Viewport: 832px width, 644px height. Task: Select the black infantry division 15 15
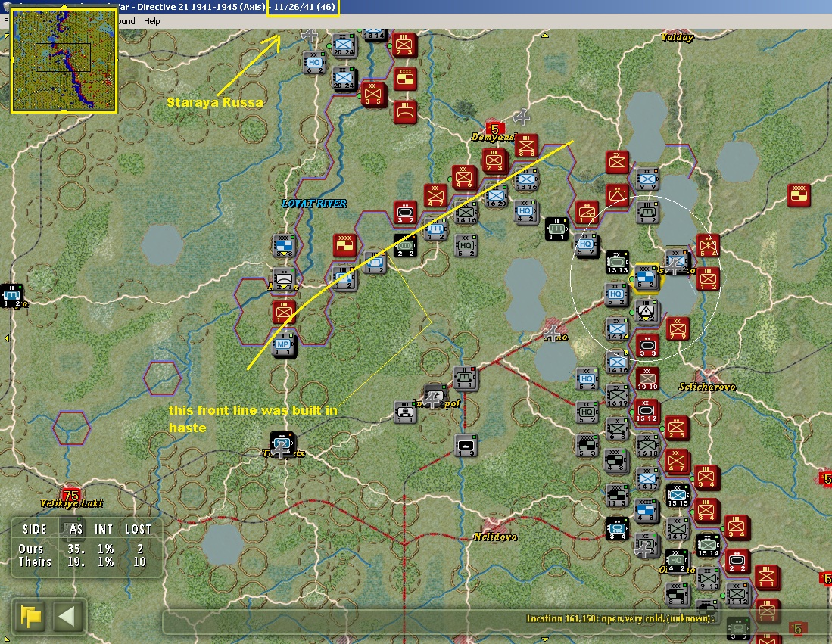(678, 496)
